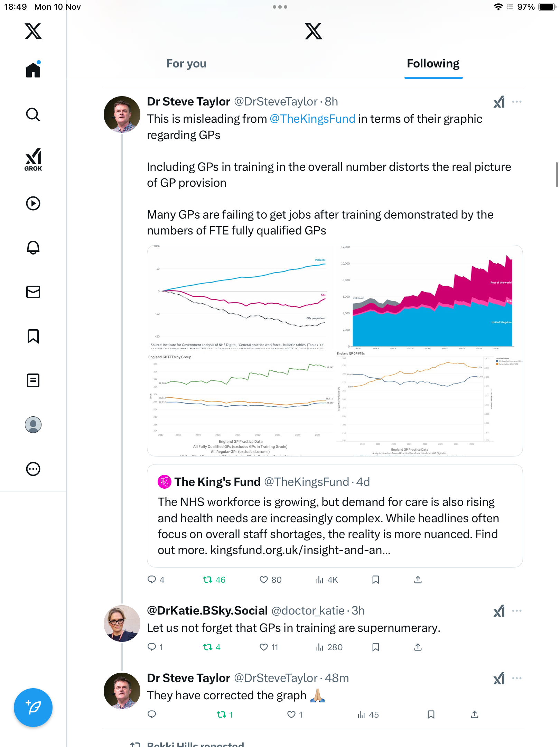The height and width of the screenshot is (747, 560).
Task: Select the Following tab
Action: pos(433,64)
